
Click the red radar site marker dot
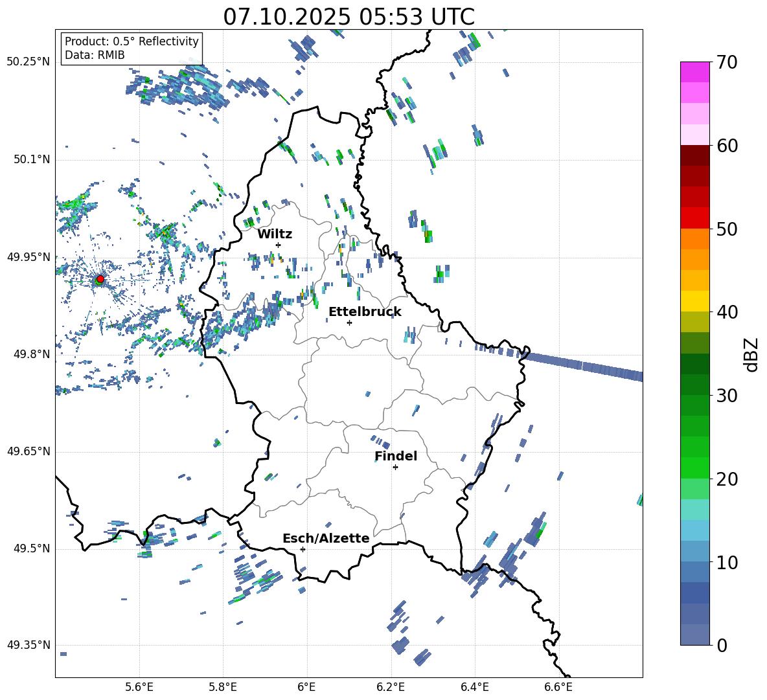click(x=100, y=279)
